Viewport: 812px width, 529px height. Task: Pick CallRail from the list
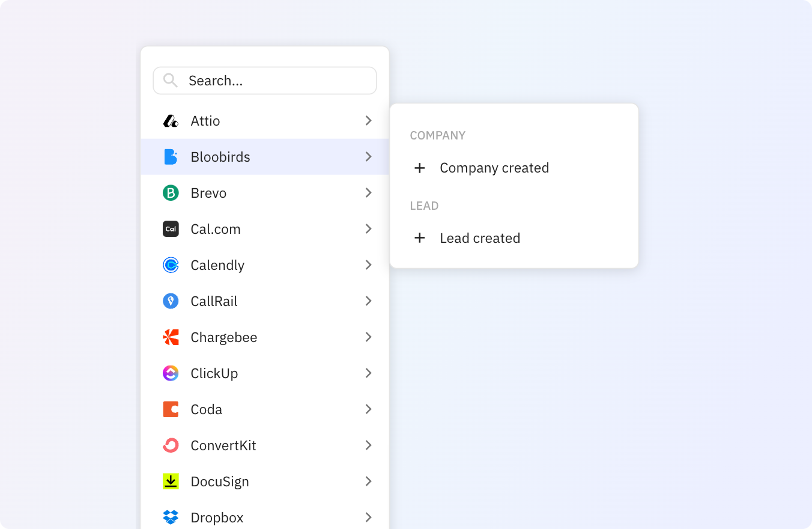pyautogui.click(x=265, y=301)
